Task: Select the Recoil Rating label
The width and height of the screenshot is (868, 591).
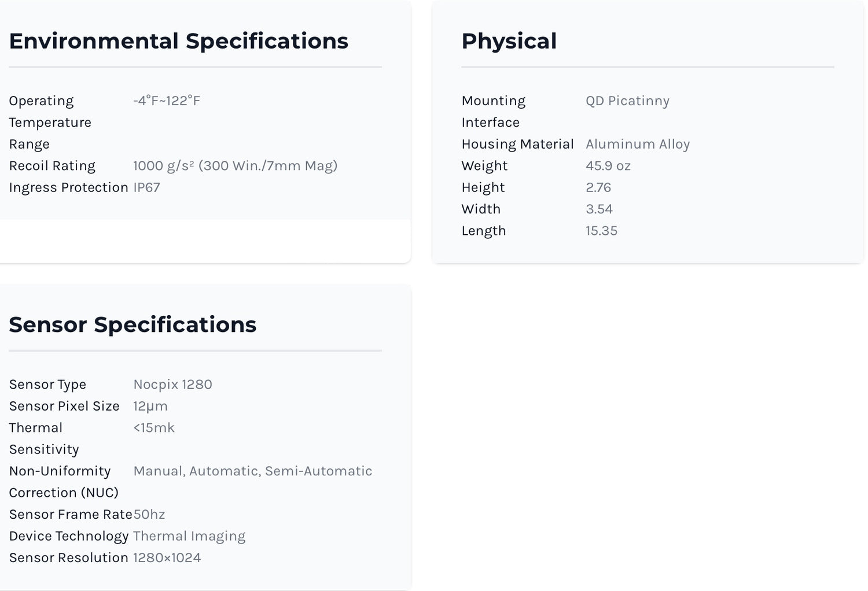Action: 52,166
